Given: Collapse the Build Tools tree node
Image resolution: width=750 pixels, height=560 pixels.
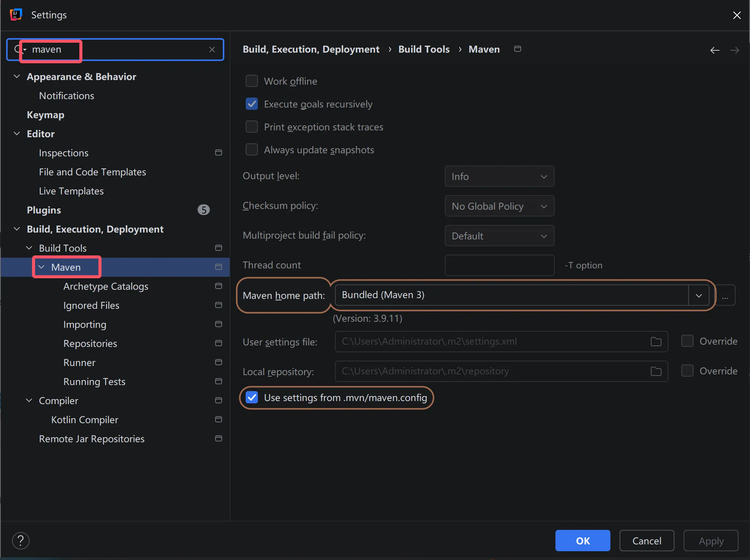Looking at the screenshot, I should point(29,248).
